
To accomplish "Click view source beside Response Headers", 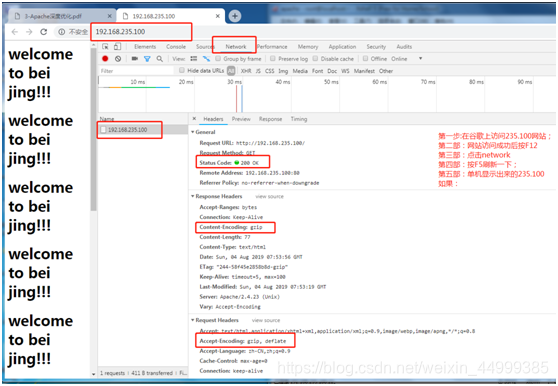I will click(x=269, y=196).
